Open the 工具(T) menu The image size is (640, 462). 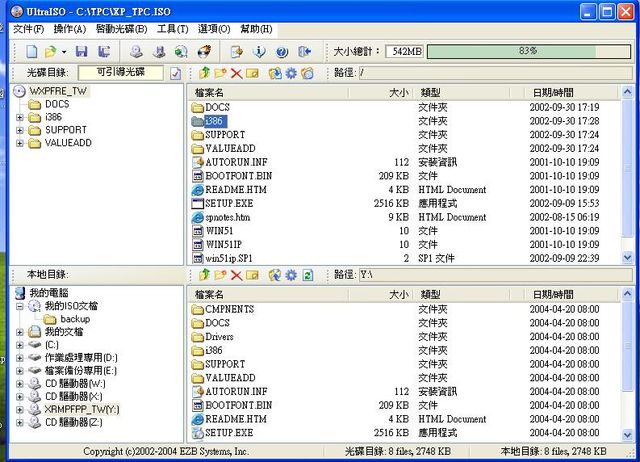173,29
